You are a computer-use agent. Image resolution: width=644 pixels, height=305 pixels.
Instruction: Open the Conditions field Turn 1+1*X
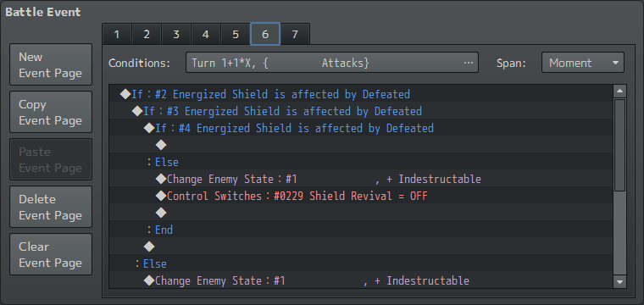[332, 63]
